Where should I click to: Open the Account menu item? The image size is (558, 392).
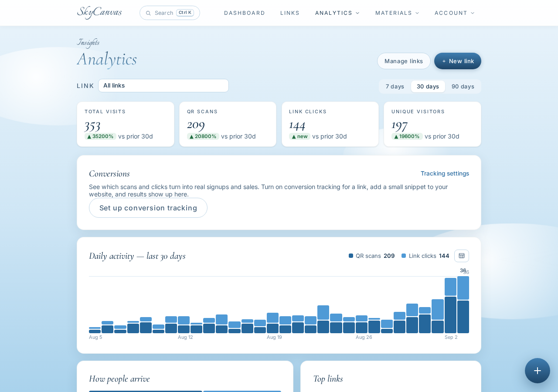pos(451,13)
